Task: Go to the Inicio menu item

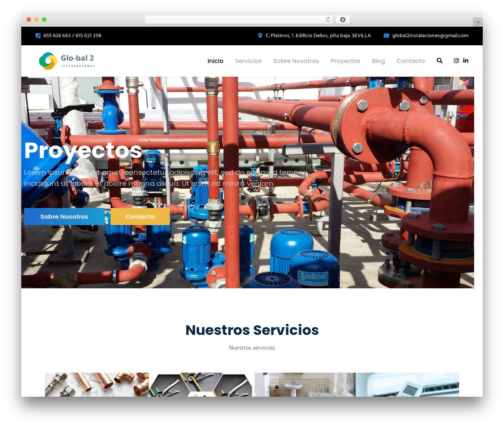Action: [x=215, y=61]
